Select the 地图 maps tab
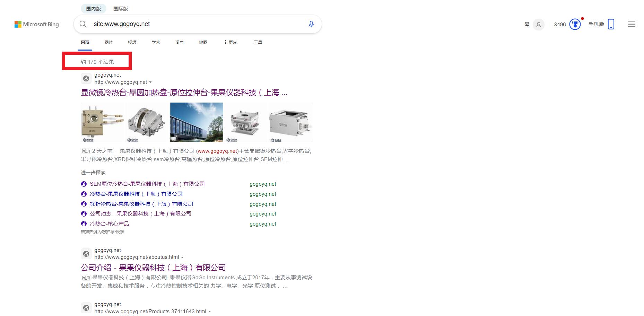Screen dimensions: 644x316 (203, 42)
